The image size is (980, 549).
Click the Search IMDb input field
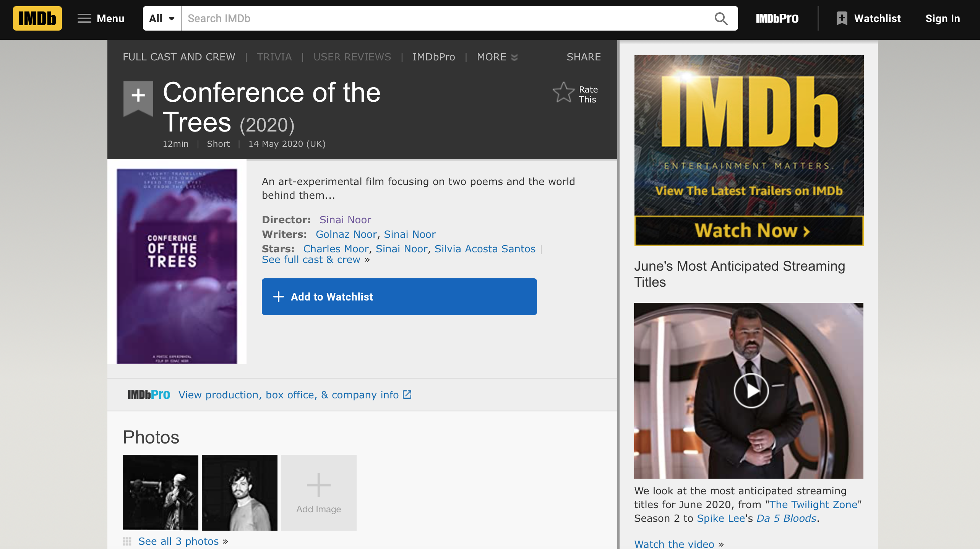click(x=443, y=18)
